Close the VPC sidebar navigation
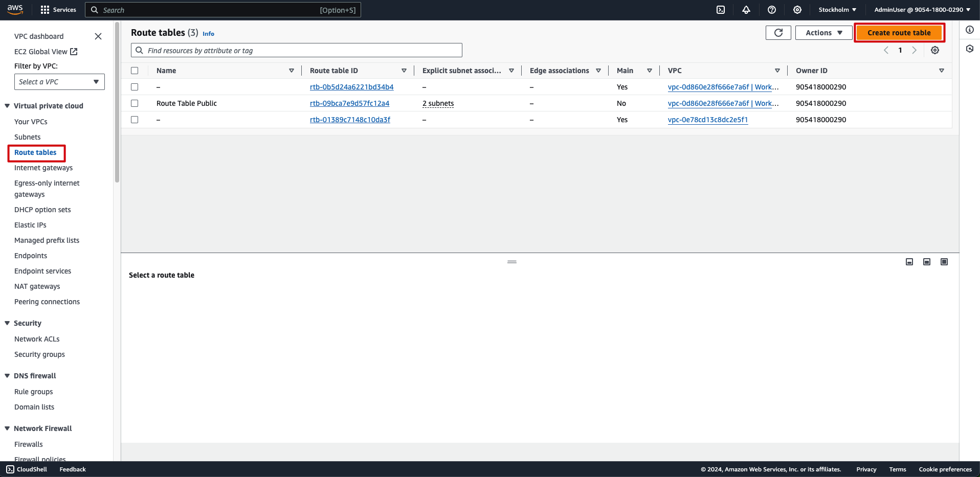Screen dimensions: 980x477 tap(98, 36)
